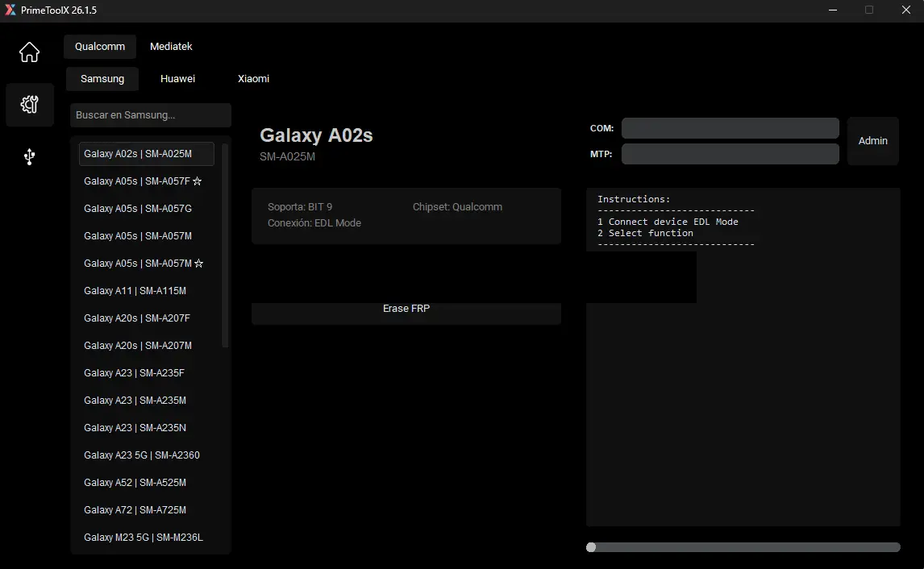Minimize the PrimeToolX window
924x569 pixels.
pyautogui.click(x=833, y=10)
